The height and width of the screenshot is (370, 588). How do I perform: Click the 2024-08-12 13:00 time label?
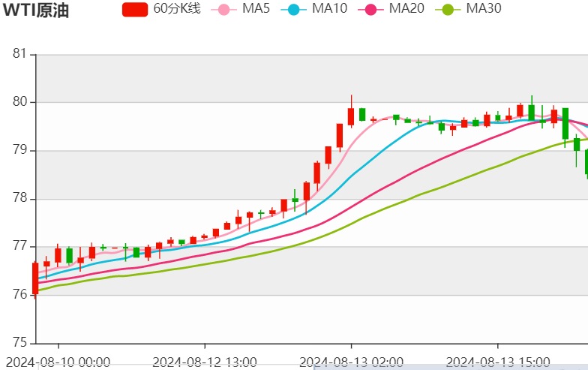pyautogui.click(x=205, y=362)
